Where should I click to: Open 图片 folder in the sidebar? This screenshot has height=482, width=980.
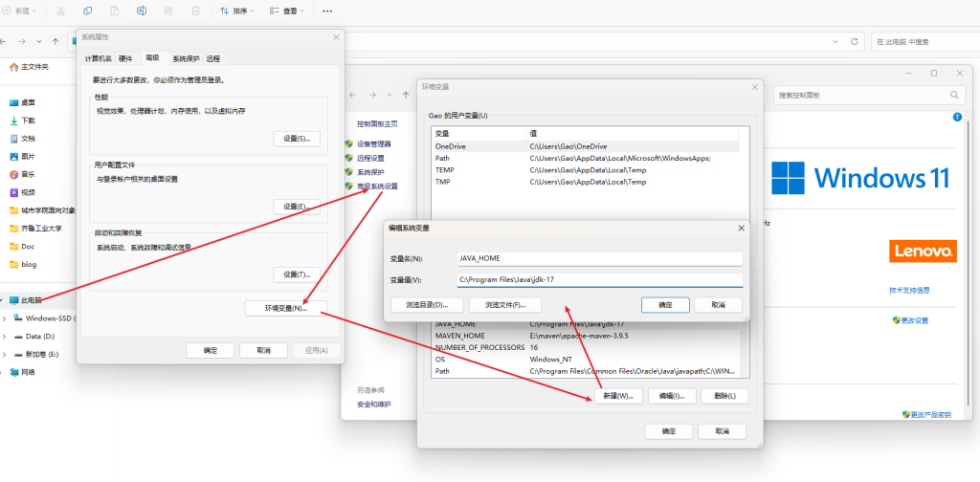click(x=23, y=157)
